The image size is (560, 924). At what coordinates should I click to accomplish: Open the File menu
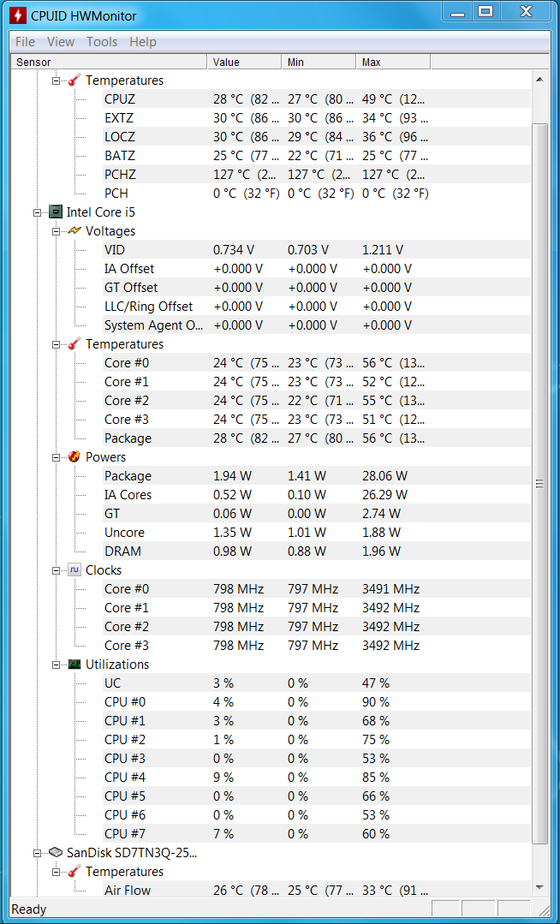(x=25, y=42)
